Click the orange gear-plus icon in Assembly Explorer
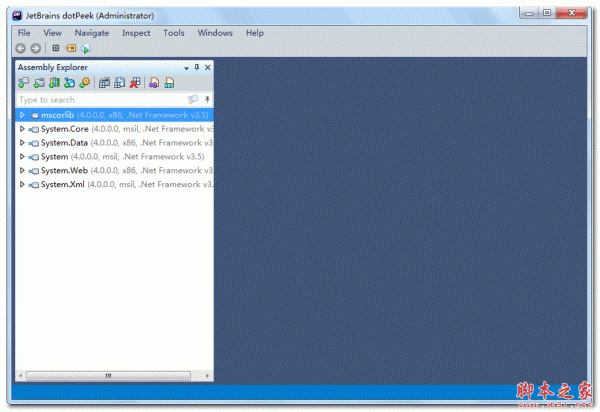600x412 pixels. [x=85, y=83]
